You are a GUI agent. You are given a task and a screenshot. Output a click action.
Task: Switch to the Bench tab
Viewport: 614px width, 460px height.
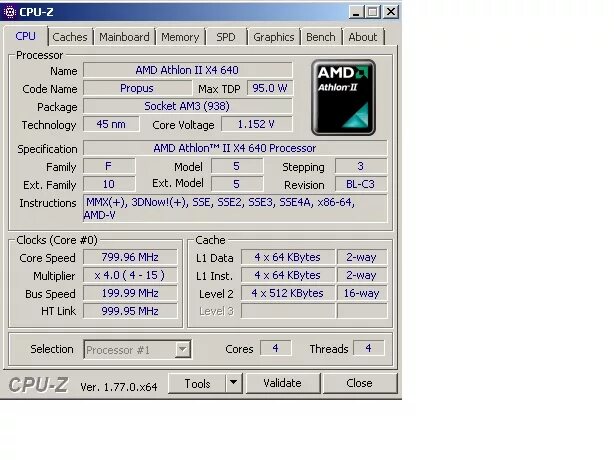[321, 37]
